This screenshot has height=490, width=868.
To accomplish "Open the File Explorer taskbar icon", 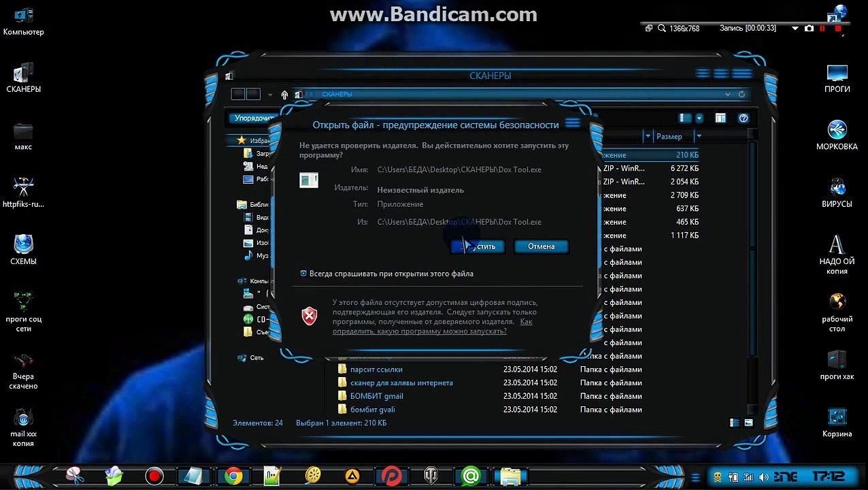I will pyautogui.click(x=510, y=476).
